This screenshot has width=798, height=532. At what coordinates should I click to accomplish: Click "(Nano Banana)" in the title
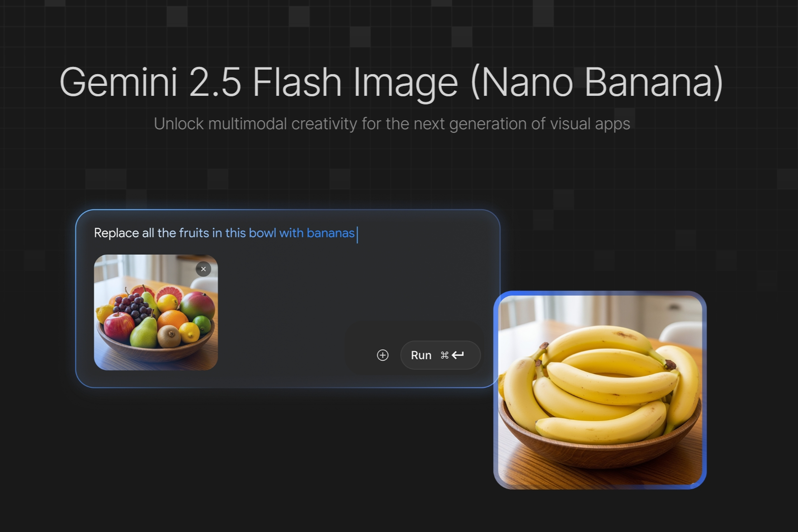(x=597, y=82)
